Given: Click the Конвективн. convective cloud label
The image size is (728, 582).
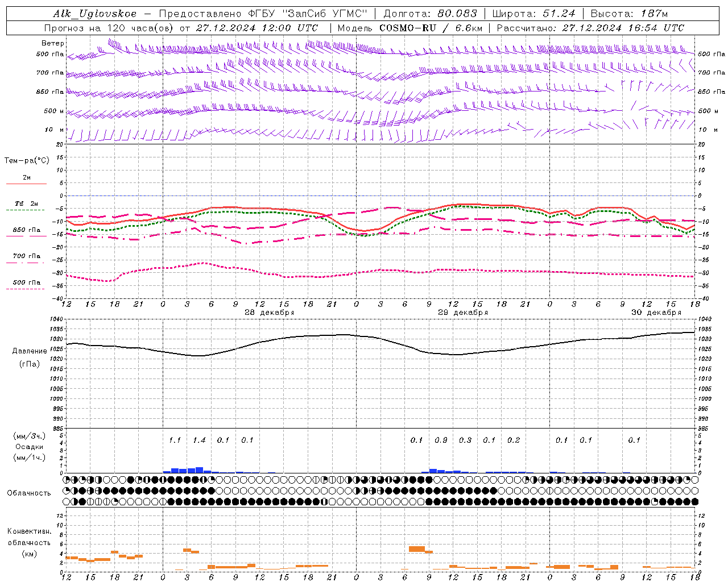Looking at the screenshot, I should 29,531.
